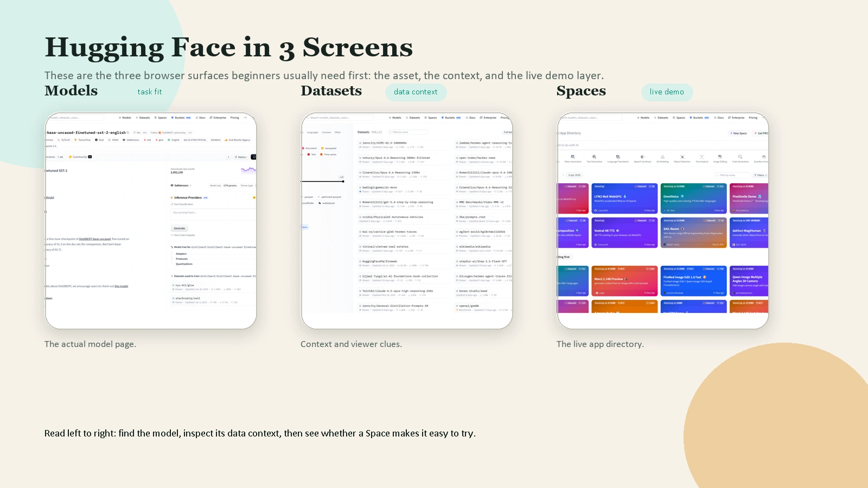Viewport: 868px width, 488px height.
Task: Click like count on LFM2 MoE WebGPU card
Action: point(650,186)
